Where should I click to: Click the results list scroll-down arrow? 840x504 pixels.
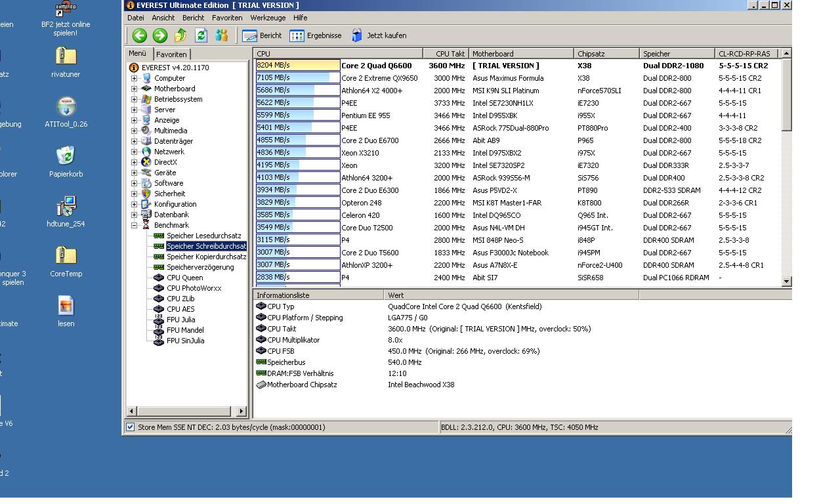click(x=786, y=281)
